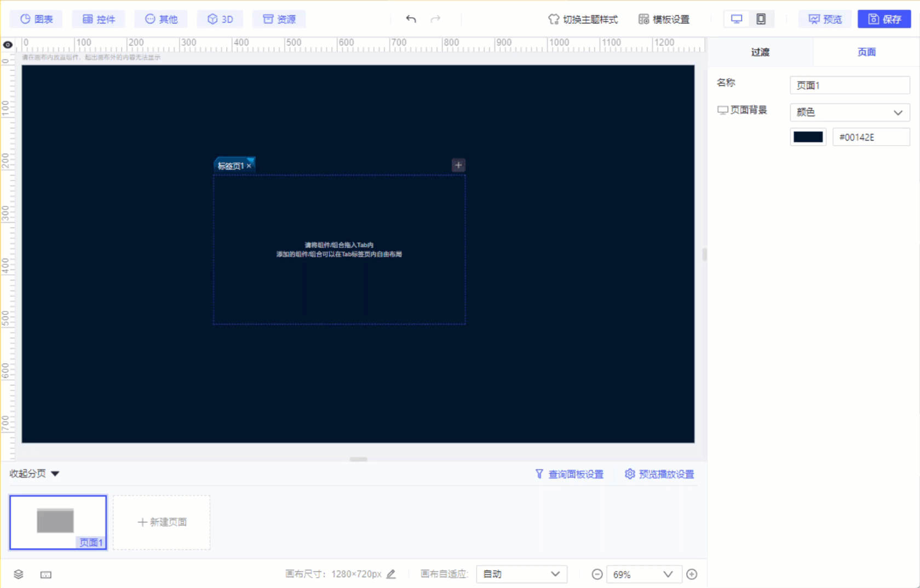920x588 pixels.
Task: Open the 资源 resources panel
Action: (279, 19)
